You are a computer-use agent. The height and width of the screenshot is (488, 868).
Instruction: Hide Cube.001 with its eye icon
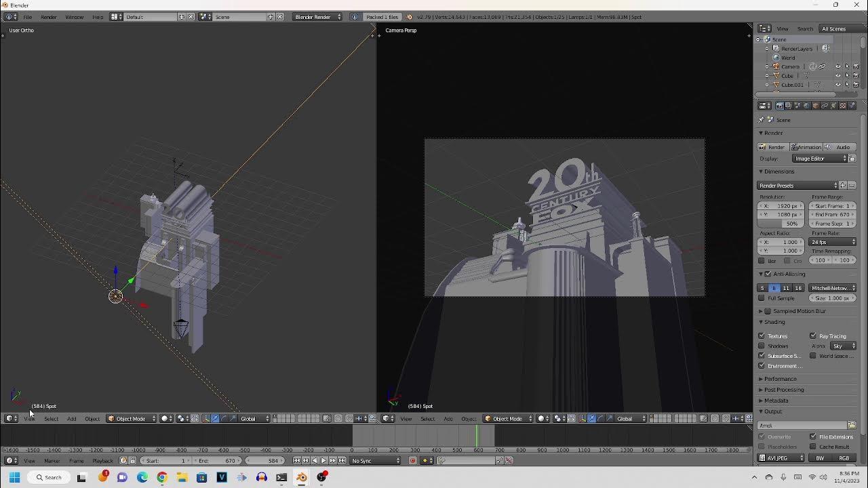[x=838, y=85]
